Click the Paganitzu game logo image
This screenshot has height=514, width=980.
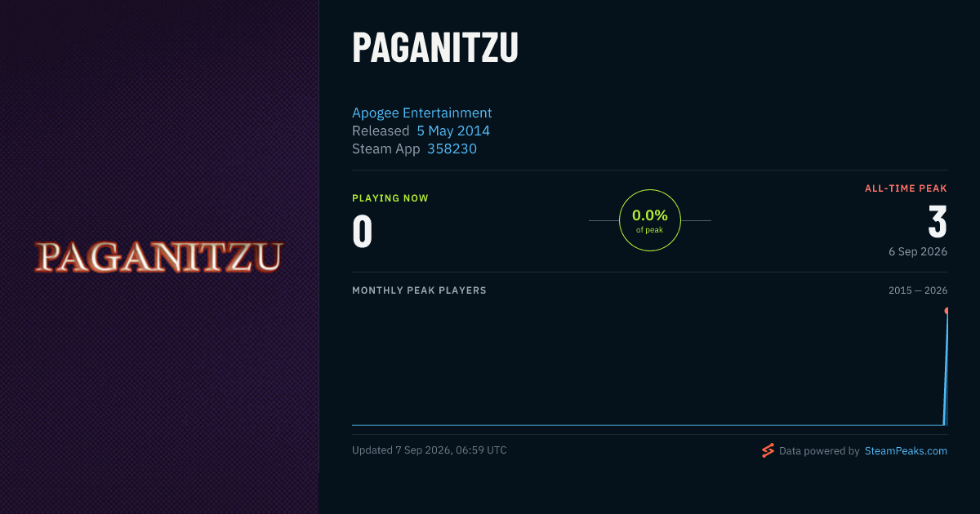(x=159, y=257)
